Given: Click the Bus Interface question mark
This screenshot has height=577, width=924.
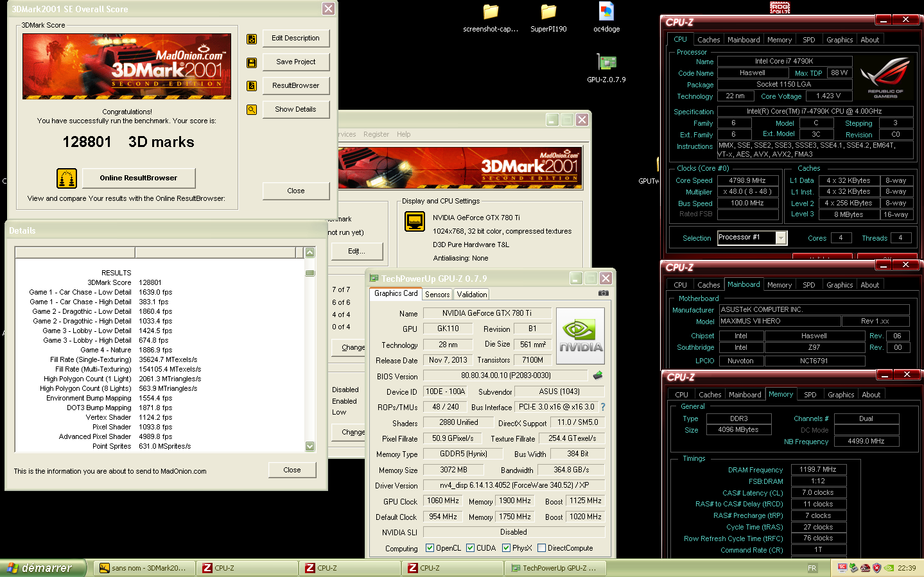Looking at the screenshot, I should click(x=603, y=407).
